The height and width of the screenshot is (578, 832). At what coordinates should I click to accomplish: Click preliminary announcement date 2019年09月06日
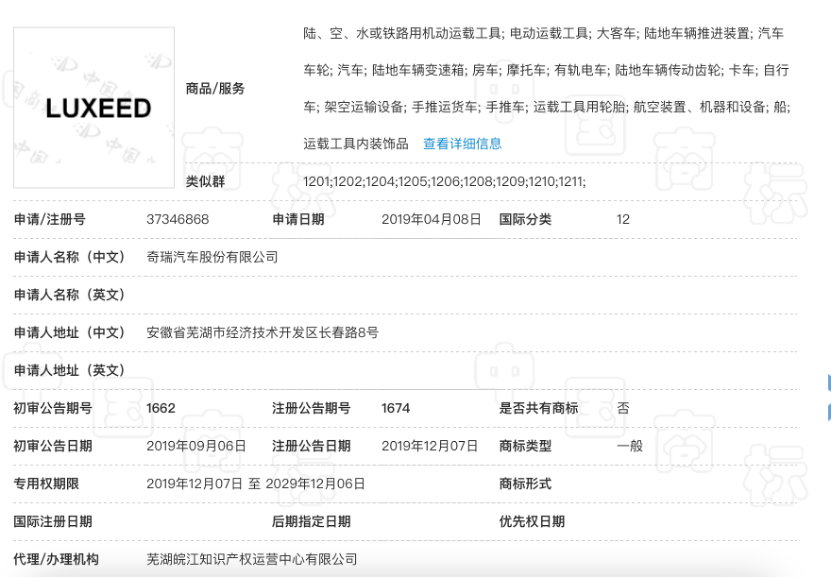pyautogui.click(x=196, y=446)
